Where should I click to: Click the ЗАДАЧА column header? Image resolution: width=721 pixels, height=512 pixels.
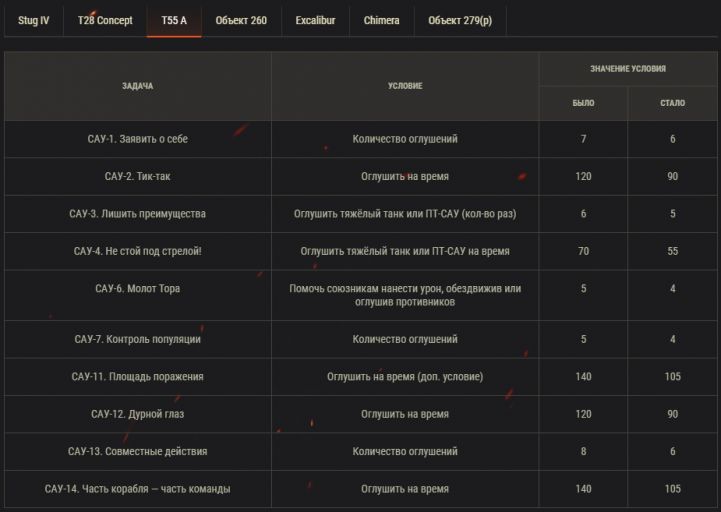point(138,86)
